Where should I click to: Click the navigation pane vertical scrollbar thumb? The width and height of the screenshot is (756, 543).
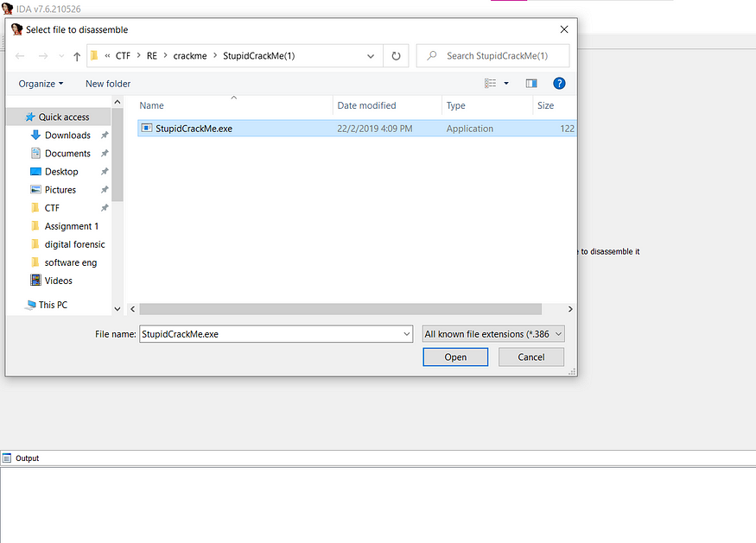(x=118, y=155)
